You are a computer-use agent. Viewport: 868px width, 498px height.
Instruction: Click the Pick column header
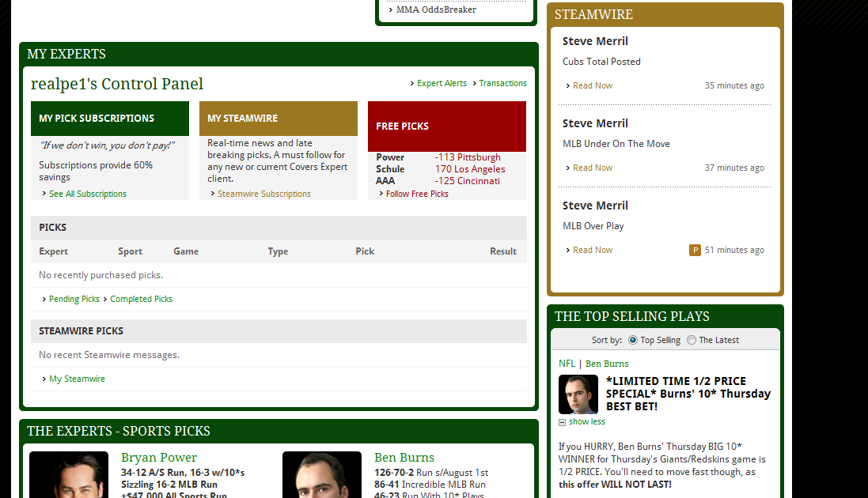pos(365,251)
